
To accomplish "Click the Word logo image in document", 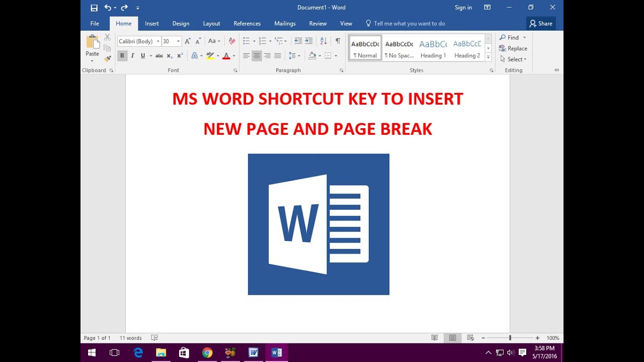I will tap(318, 224).
